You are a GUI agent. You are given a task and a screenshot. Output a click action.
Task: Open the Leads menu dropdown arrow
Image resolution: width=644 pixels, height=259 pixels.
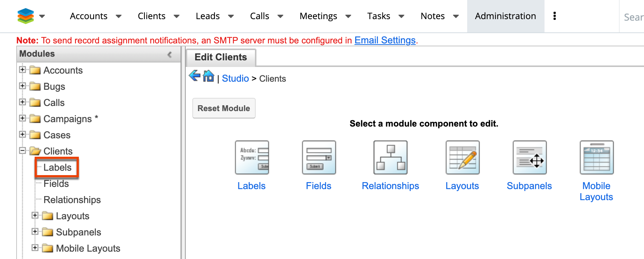(x=231, y=16)
